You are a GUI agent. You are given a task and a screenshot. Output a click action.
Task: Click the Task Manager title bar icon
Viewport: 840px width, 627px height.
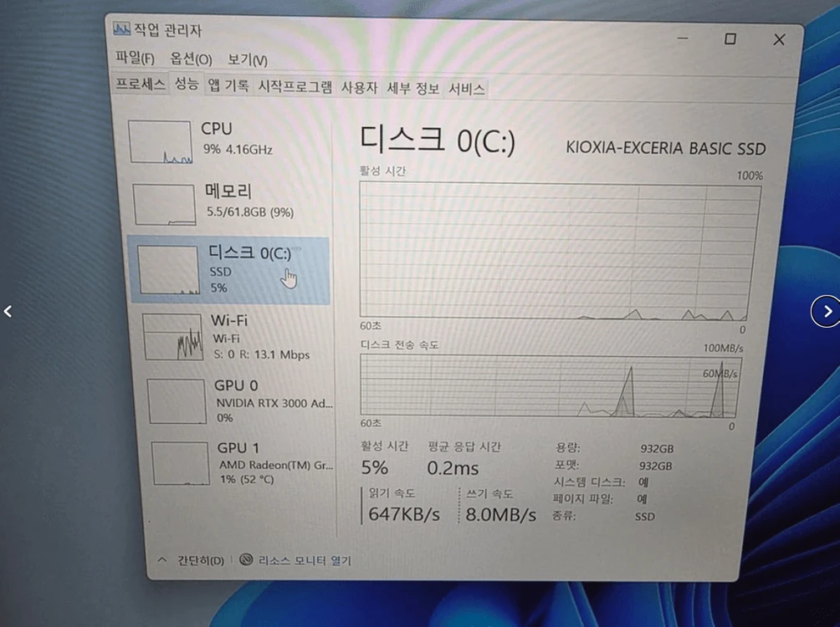(x=121, y=29)
